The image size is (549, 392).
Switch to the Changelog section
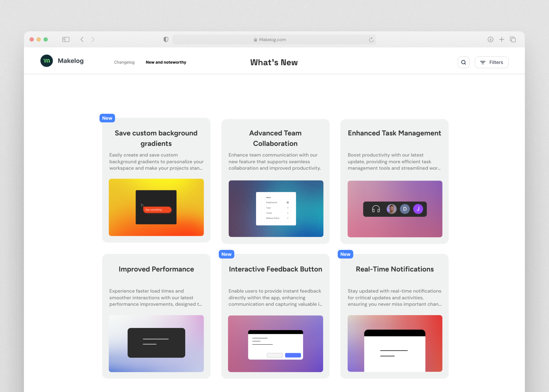pos(124,62)
